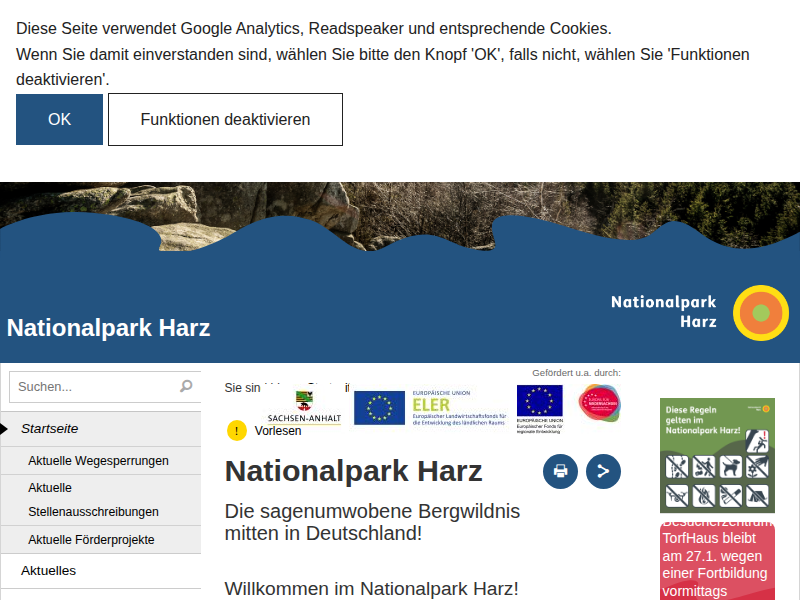Select the circular Nationalpark Harz logo
The image size is (800, 600).
click(x=760, y=313)
